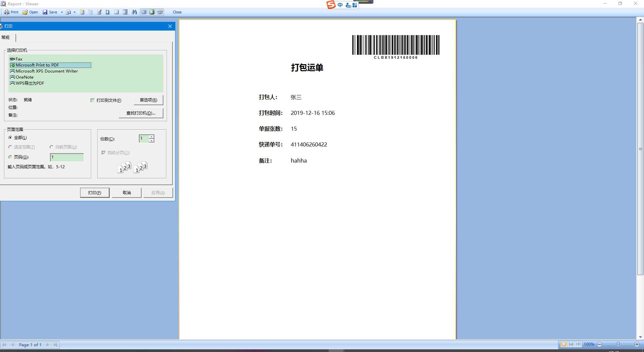Click the Find (binoculars) toolbar icon
Image resolution: width=644 pixels, height=352 pixels.
click(x=134, y=12)
